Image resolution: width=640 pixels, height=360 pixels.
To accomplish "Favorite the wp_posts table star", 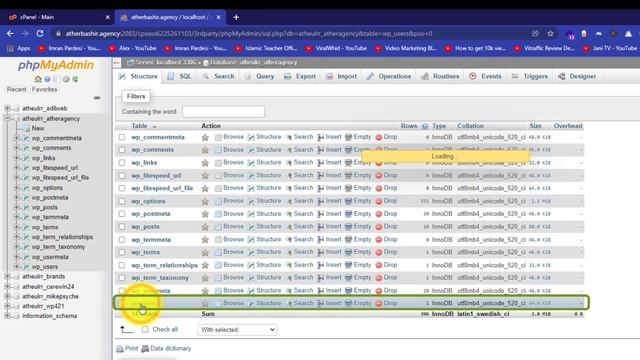I will coord(205,227).
